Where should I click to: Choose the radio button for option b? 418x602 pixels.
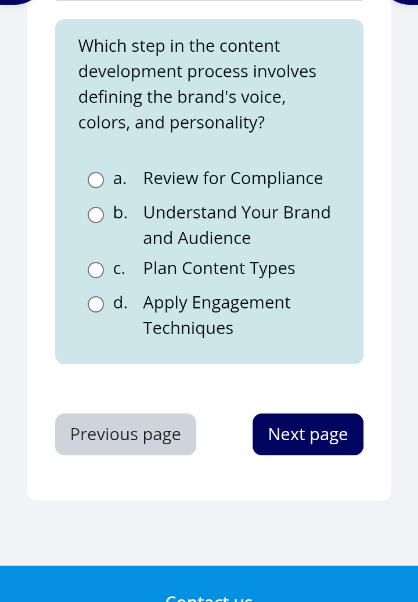click(x=96, y=215)
